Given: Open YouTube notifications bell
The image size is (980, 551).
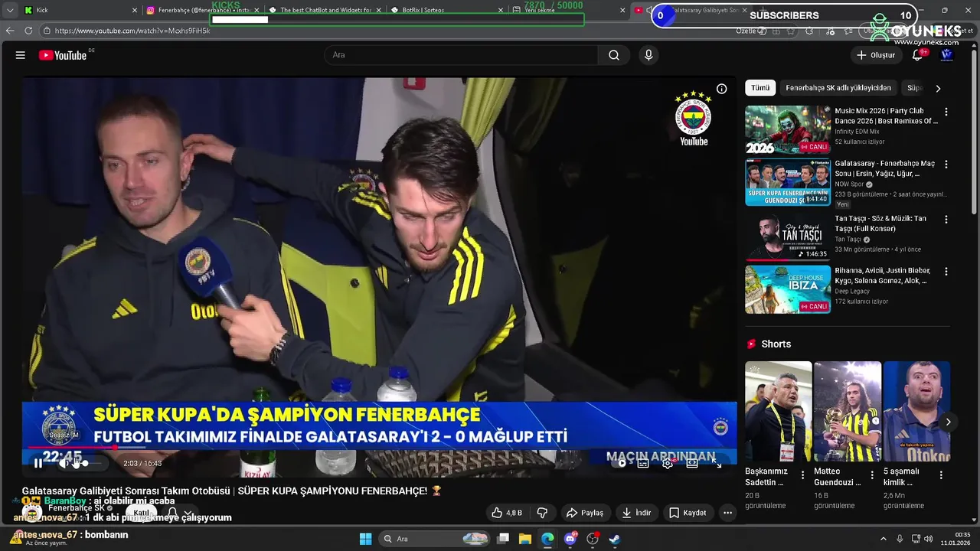Looking at the screenshot, I should click(917, 55).
